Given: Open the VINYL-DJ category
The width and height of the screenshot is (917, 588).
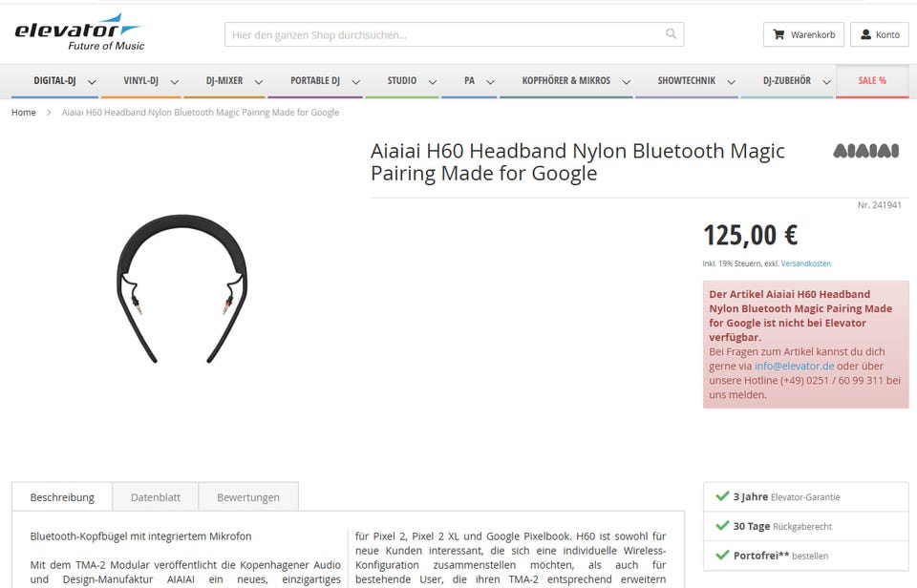Looking at the screenshot, I should click(140, 81).
